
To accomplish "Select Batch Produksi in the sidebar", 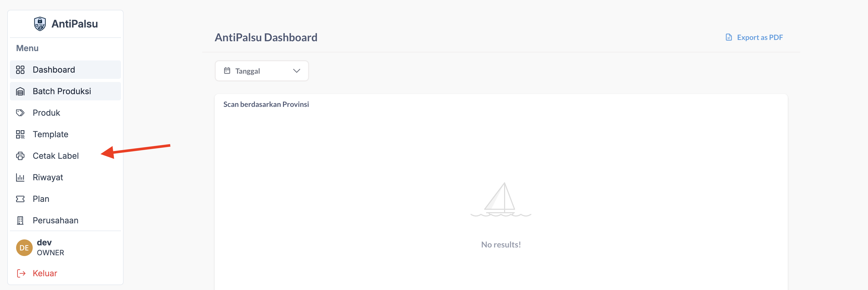I will [62, 91].
